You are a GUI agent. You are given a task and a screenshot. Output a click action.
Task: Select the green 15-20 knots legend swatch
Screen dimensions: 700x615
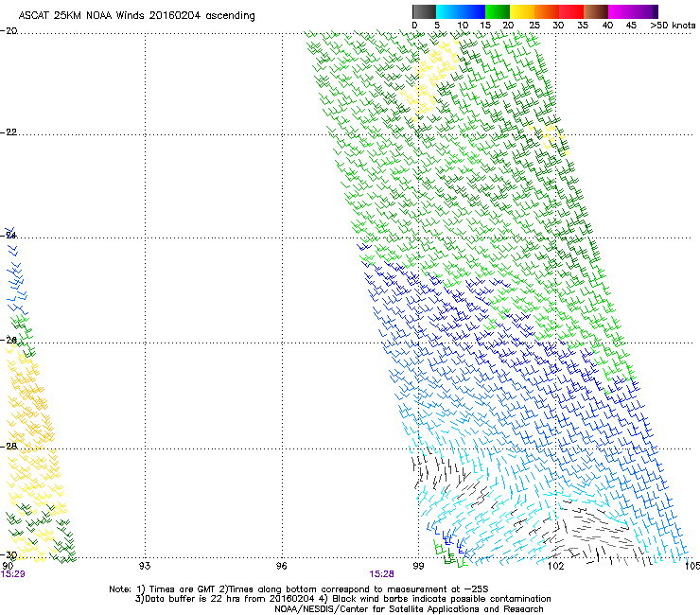[x=498, y=11]
